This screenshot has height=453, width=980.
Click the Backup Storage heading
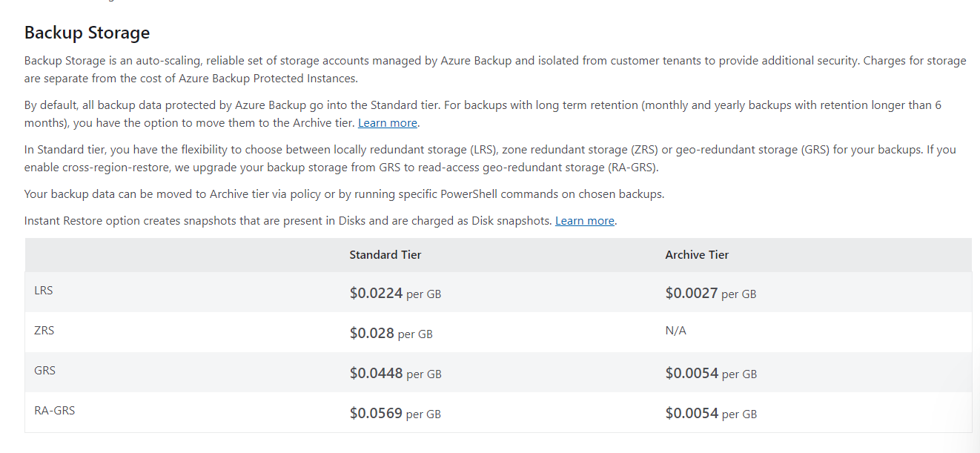pos(87,33)
